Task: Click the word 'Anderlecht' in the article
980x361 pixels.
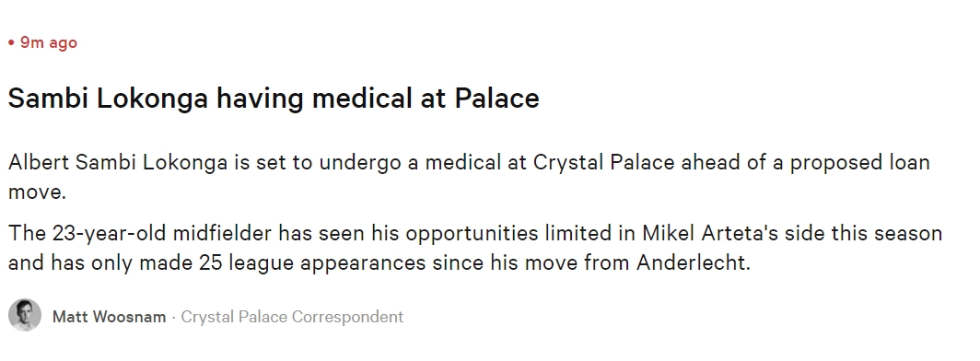Action: (693, 262)
